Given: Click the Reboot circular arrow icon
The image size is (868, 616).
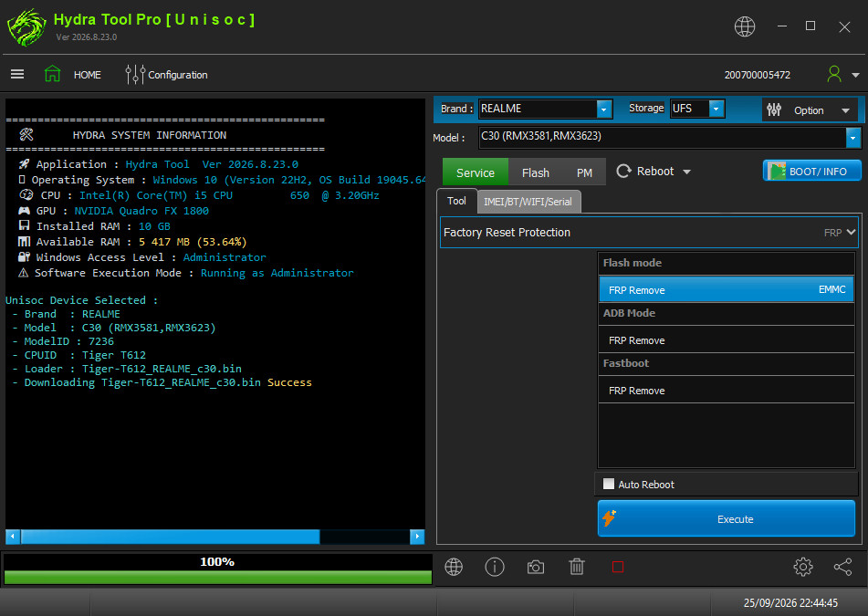Looking at the screenshot, I should pyautogui.click(x=624, y=171).
